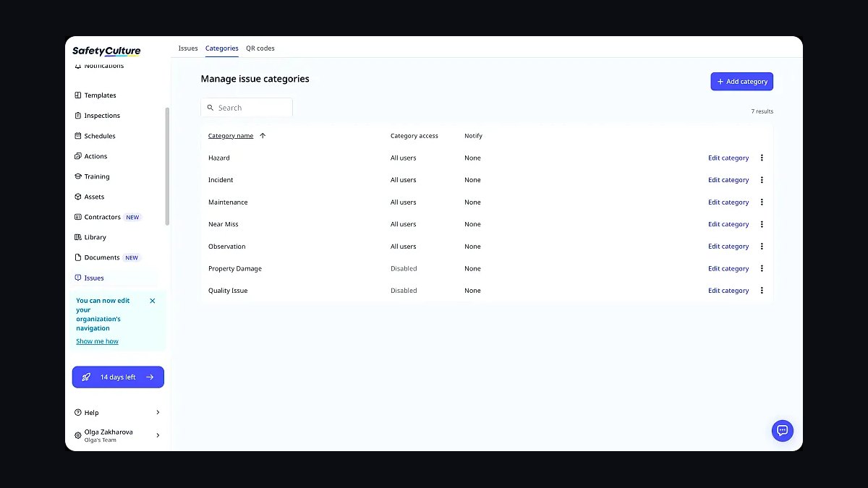Click the Property Damage category name
The height and width of the screenshot is (488, 868).
[x=235, y=268]
